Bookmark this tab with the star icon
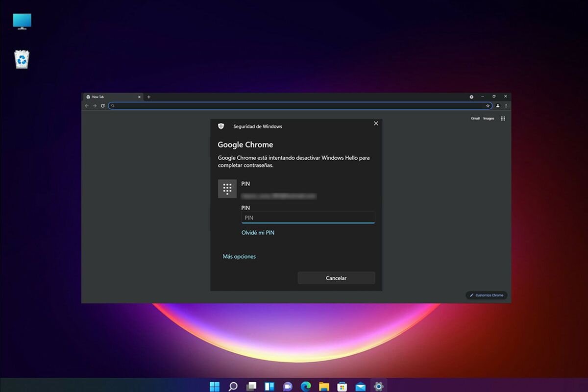This screenshot has width=588, height=392. coord(488,105)
